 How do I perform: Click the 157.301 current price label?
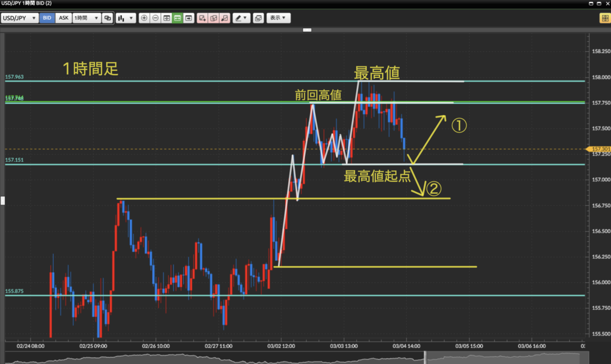(599, 149)
